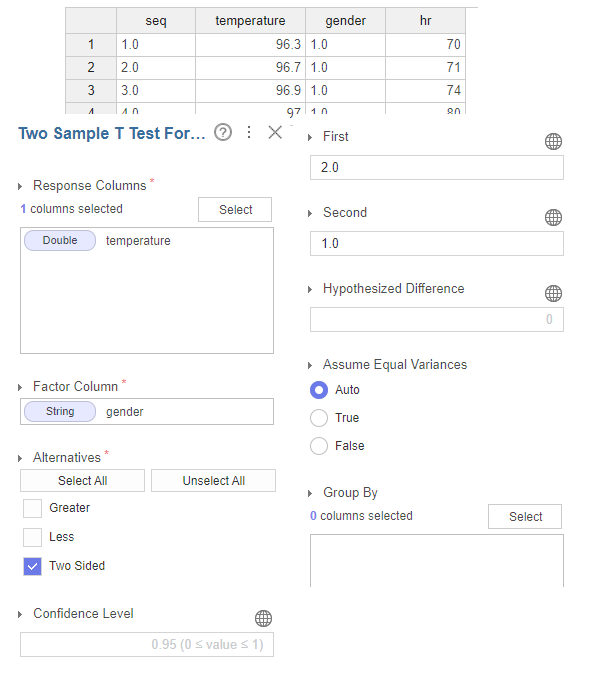Click the '1 columns selected' text
592x678 pixels.
71,209
